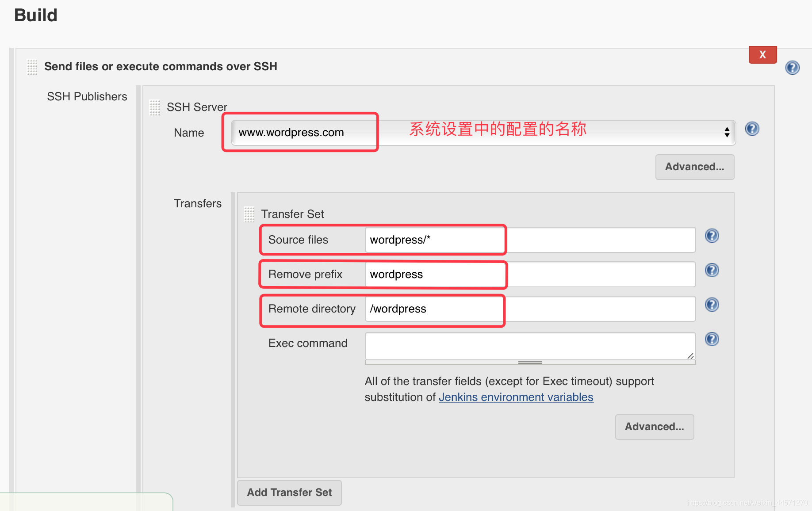Viewport: 812px width, 511px height.
Task: Open help icon for Exec command field
Action: pos(712,339)
